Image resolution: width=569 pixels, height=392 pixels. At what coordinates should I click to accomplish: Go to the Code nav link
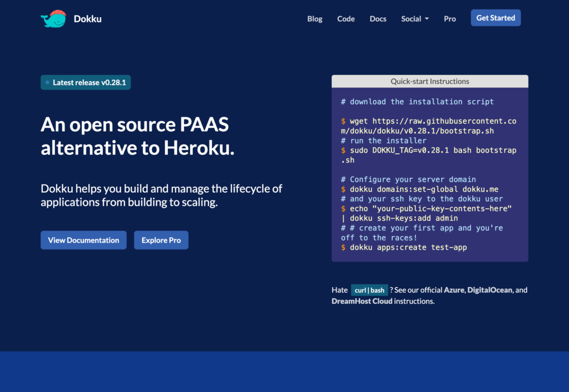click(346, 19)
